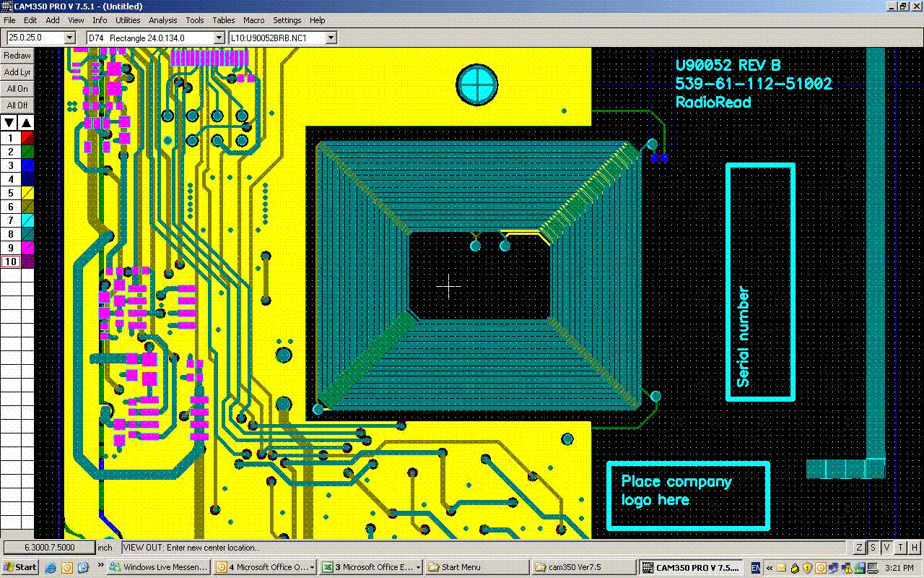Turn all layers off with All Off

17,105
